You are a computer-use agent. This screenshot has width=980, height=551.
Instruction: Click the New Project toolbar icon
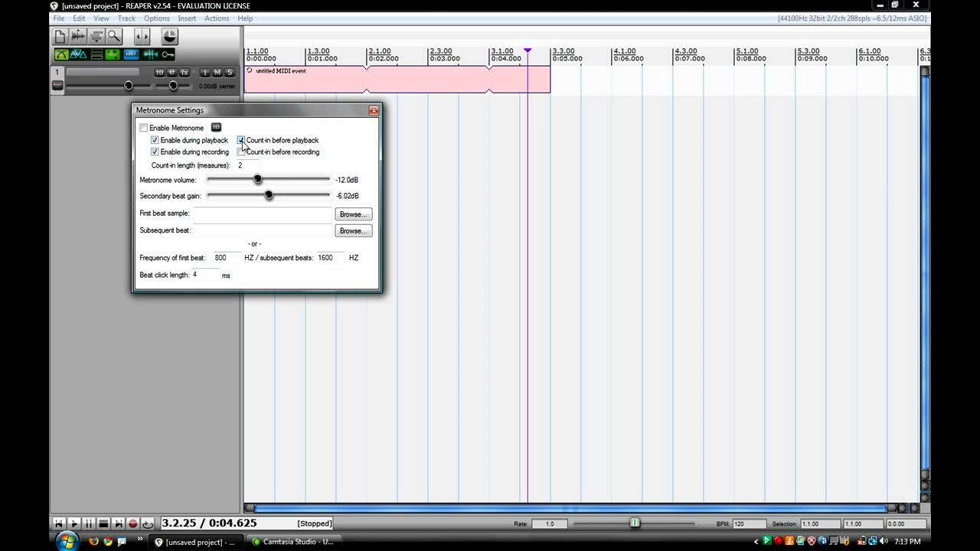[x=60, y=36]
